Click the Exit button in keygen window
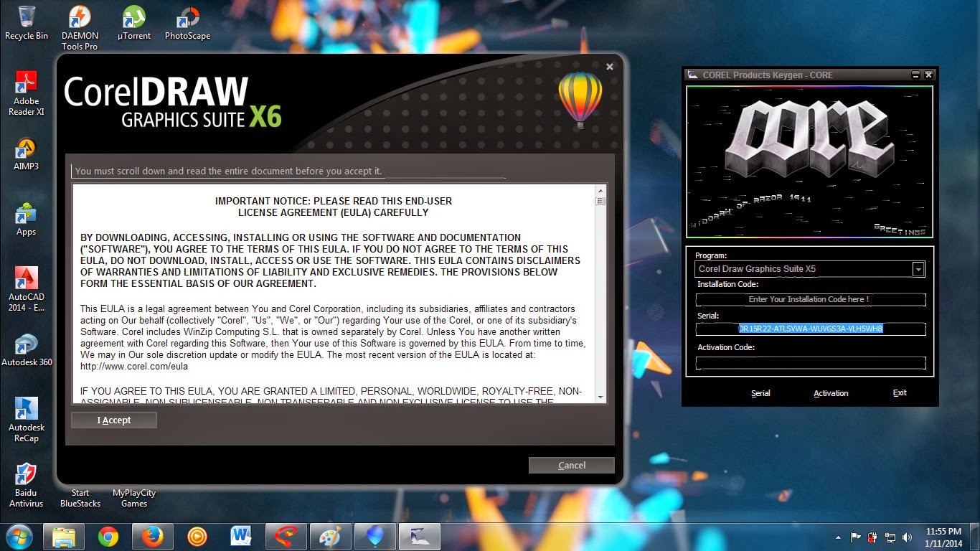This screenshot has width=980, height=551. [900, 393]
